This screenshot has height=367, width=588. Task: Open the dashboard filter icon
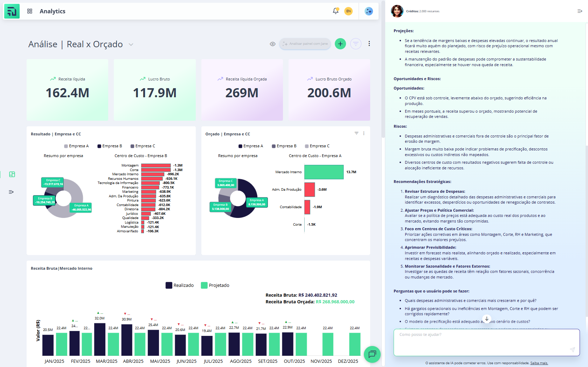pyautogui.click(x=355, y=44)
